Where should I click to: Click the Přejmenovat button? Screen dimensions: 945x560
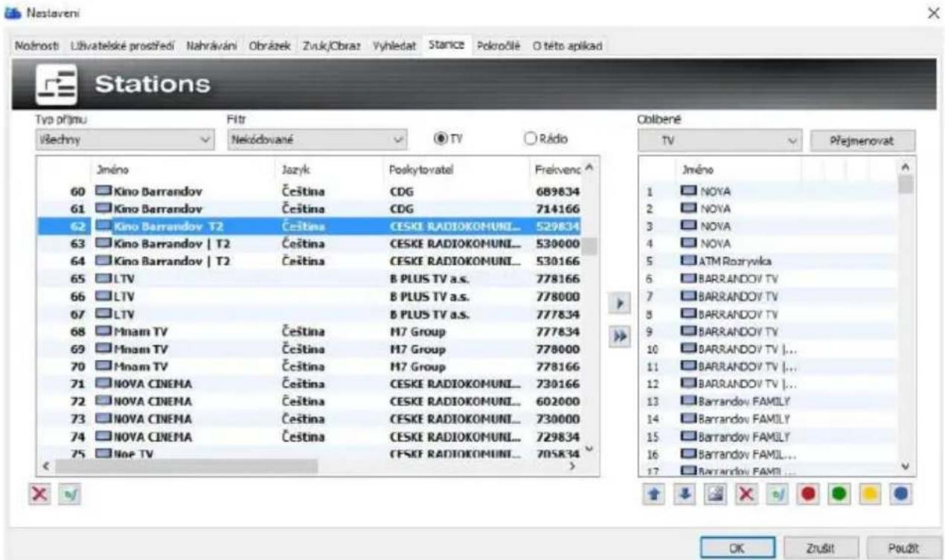click(862, 140)
